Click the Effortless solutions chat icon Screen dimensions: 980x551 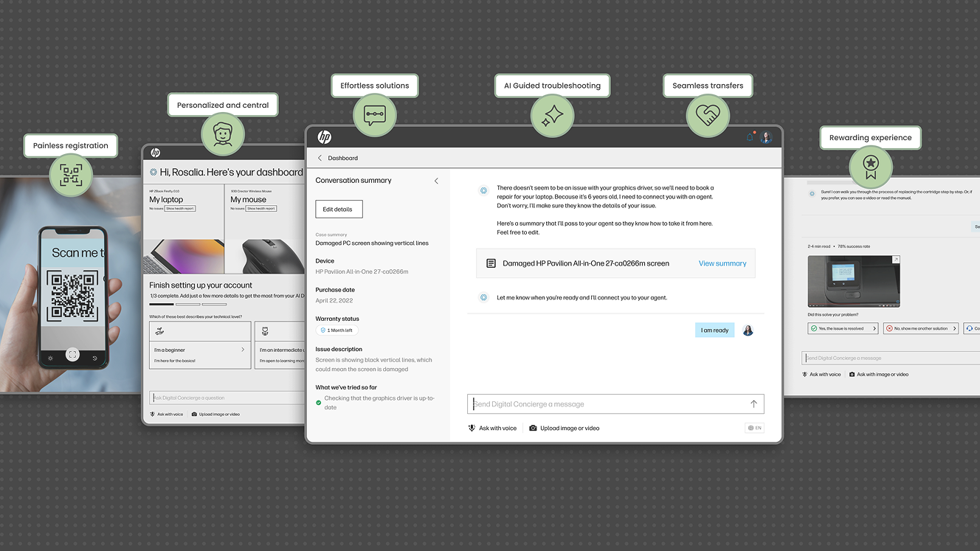[x=375, y=116]
